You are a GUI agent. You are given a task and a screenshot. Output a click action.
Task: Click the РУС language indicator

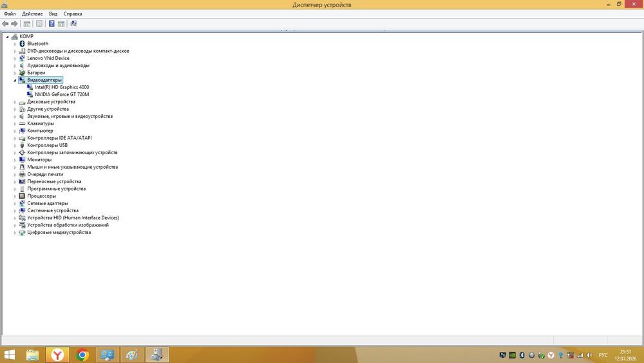(603, 355)
